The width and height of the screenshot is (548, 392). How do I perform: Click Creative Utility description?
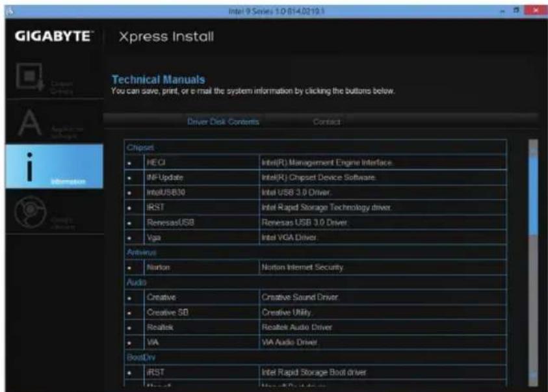[x=286, y=313]
